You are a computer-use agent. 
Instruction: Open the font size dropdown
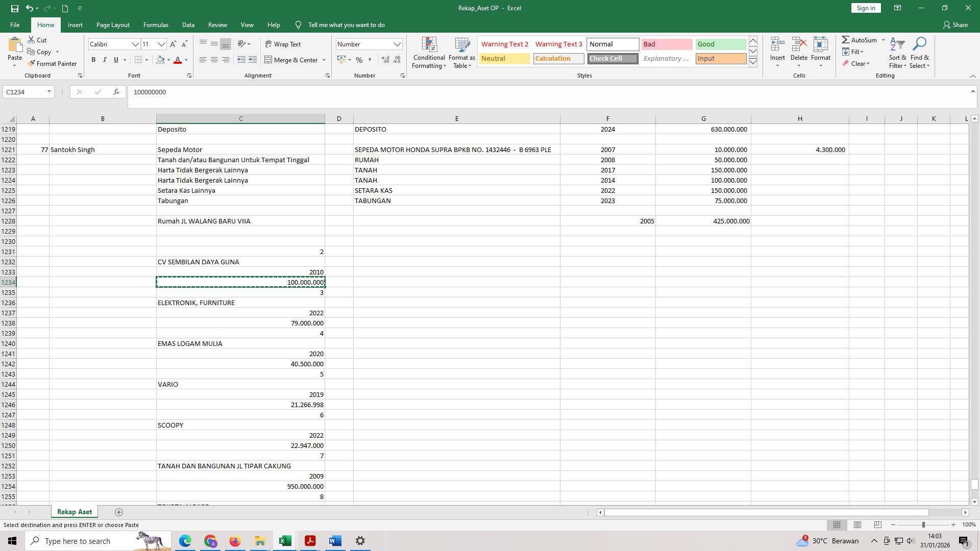(161, 44)
